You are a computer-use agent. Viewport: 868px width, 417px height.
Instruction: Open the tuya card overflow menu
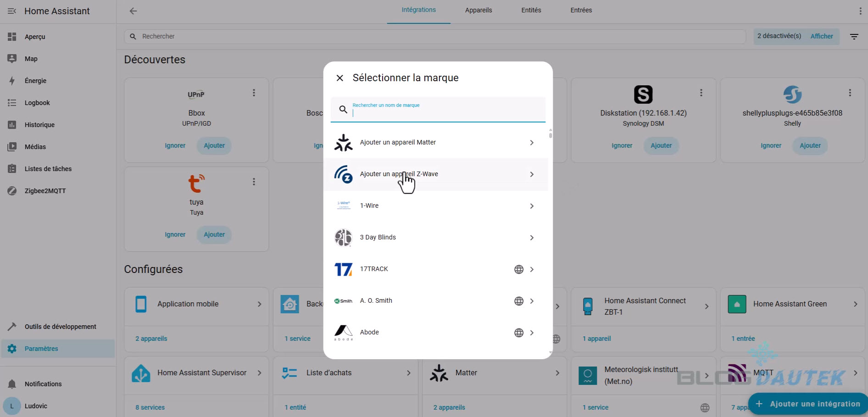coord(254,182)
